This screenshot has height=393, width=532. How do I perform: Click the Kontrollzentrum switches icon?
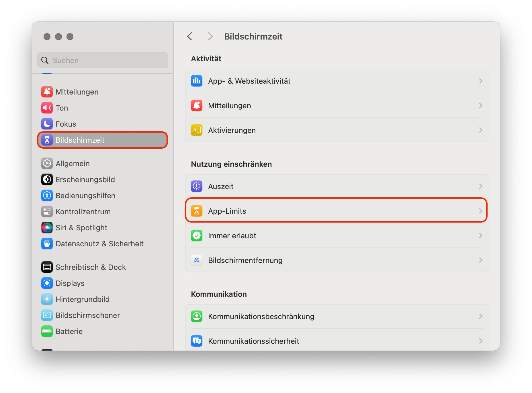pos(47,212)
